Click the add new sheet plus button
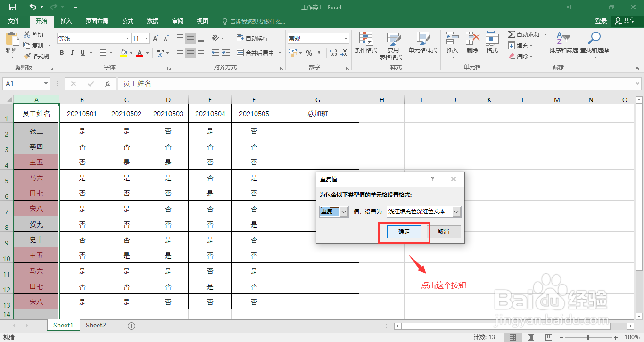 [x=132, y=326]
